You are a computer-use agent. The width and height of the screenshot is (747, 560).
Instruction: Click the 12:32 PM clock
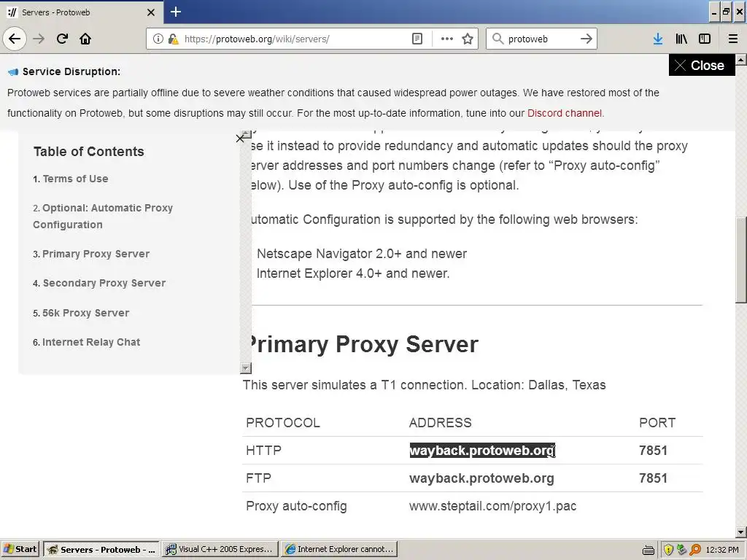[722, 550]
